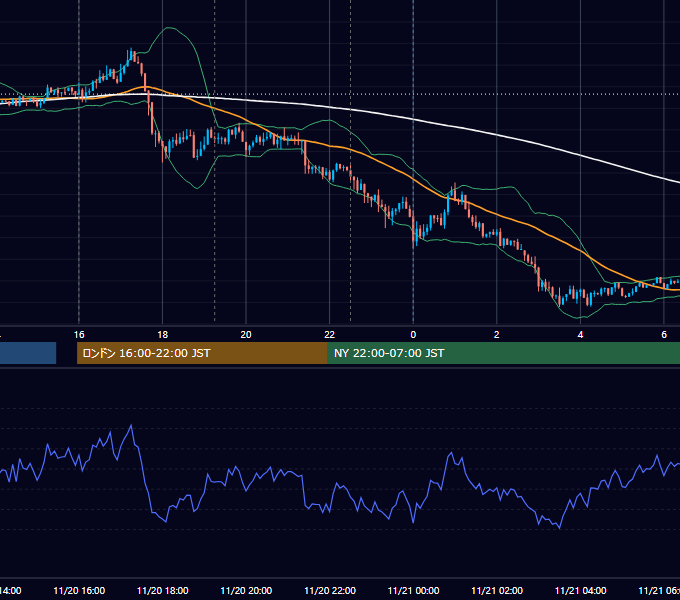The image size is (680, 600).
Task: Click the "4" hour label on time axis
Action: (580, 335)
